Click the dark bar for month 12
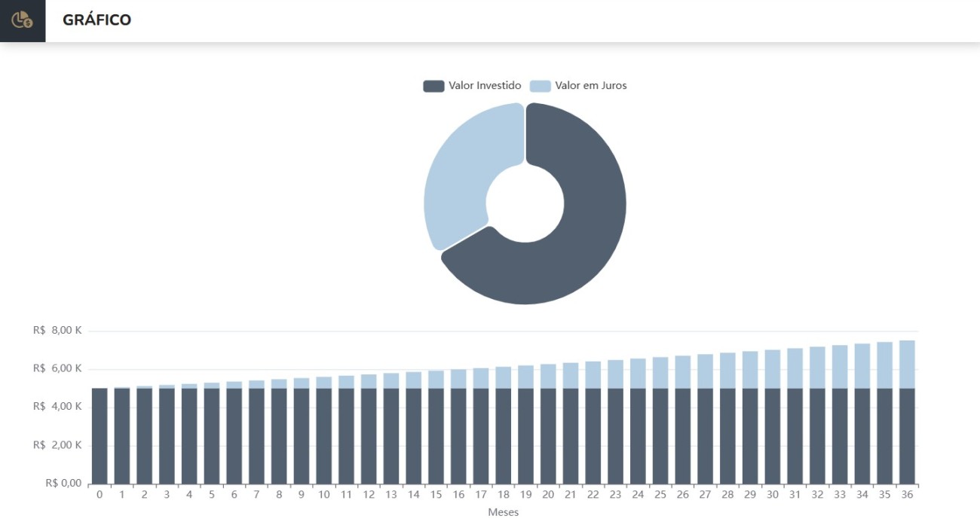The height and width of the screenshot is (528, 980). pyautogui.click(x=369, y=435)
